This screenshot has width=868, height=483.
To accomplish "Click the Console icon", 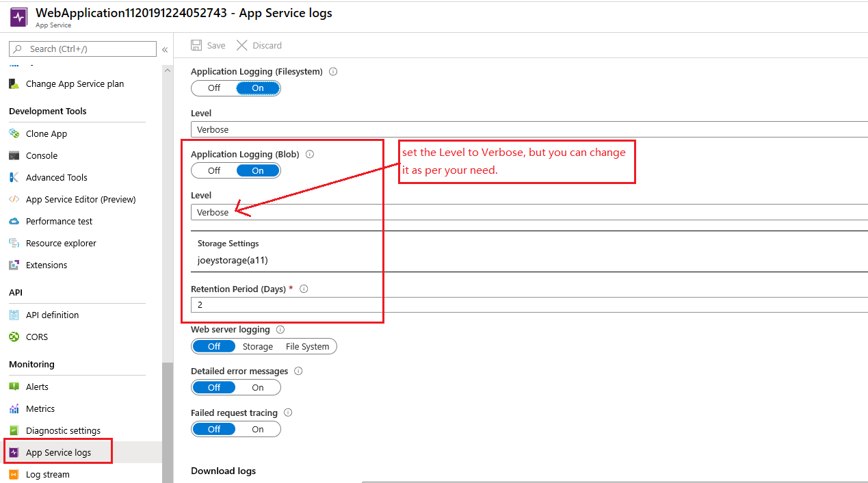I will 14,155.
